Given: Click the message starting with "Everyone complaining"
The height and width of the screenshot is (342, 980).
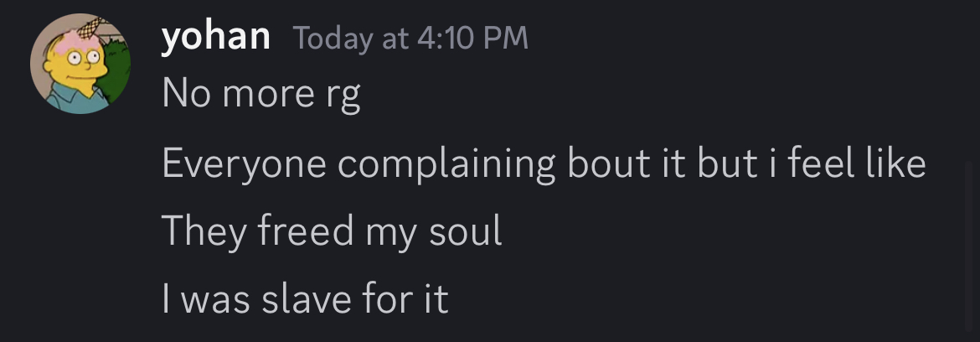Looking at the screenshot, I should click(x=544, y=163).
